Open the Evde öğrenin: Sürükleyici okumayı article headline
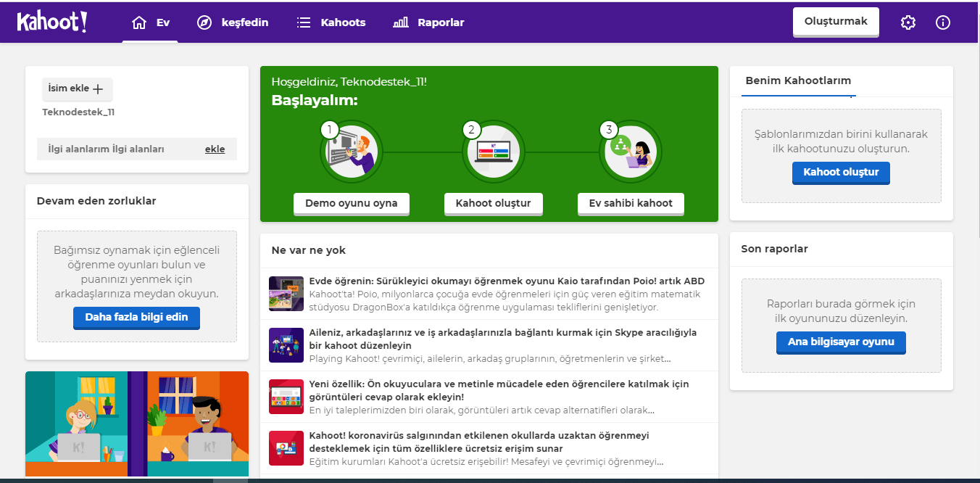 pyautogui.click(x=507, y=281)
